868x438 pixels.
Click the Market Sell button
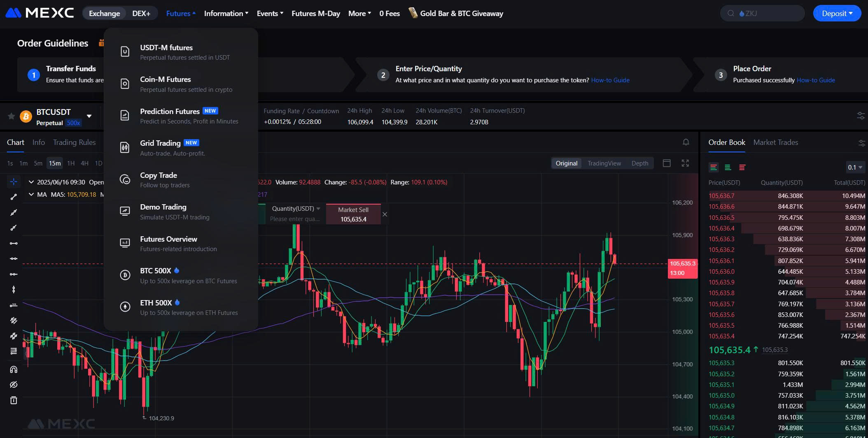[353, 214]
